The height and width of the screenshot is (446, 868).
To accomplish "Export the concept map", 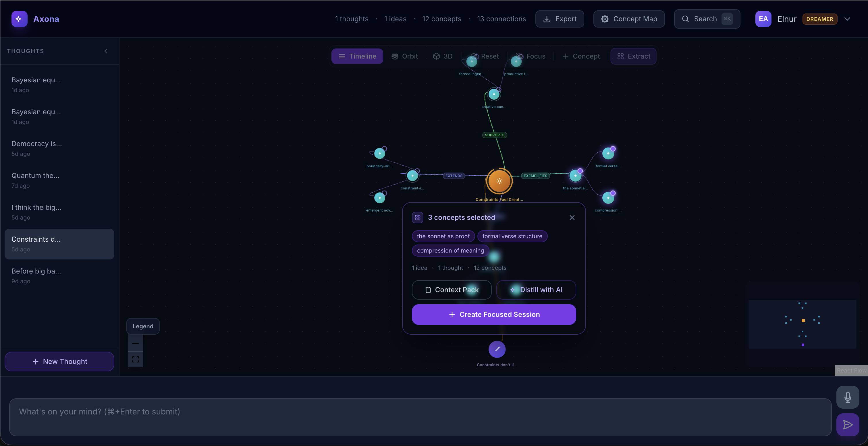I will 560,19.
